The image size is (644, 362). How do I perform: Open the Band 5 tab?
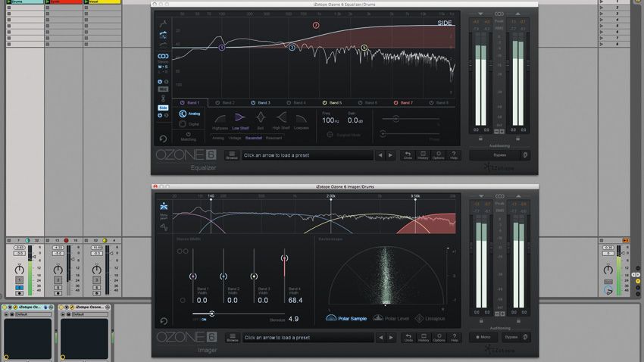(x=332, y=102)
